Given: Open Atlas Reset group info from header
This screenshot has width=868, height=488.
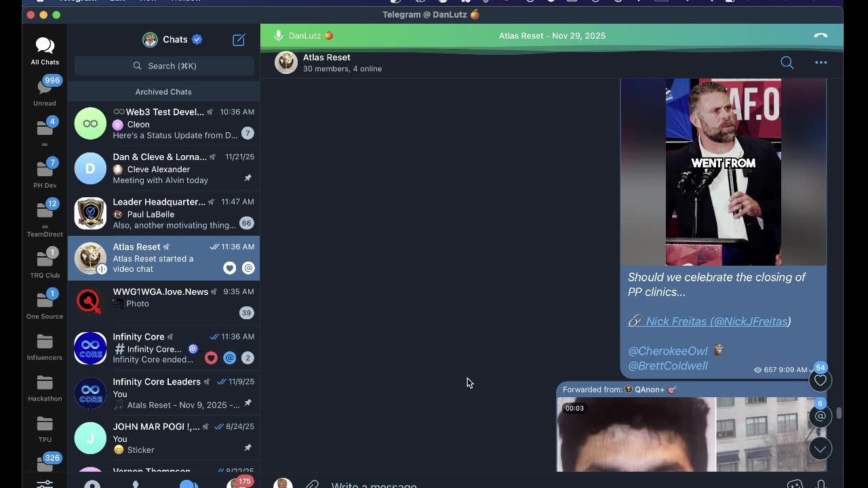Looking at the screenshot, I should (x=342, y=62).
